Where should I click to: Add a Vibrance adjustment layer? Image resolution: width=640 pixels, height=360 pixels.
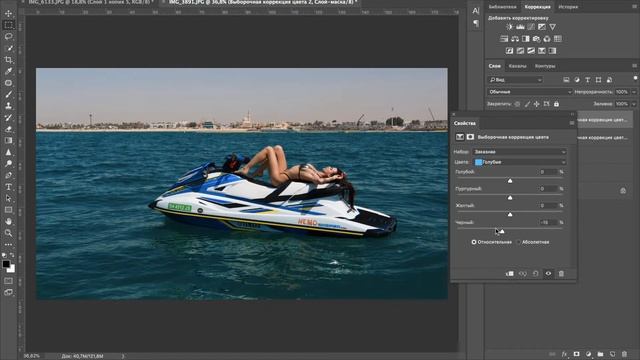[x=552, y=27]
